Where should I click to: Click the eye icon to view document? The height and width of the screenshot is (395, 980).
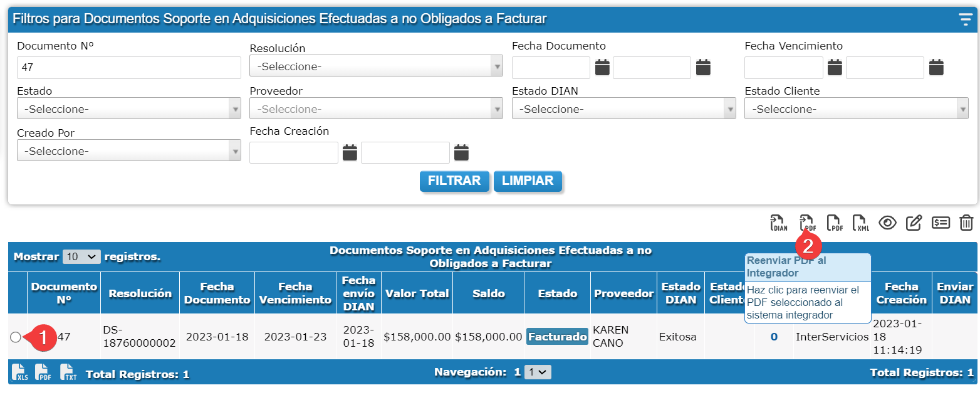[887, 223]
